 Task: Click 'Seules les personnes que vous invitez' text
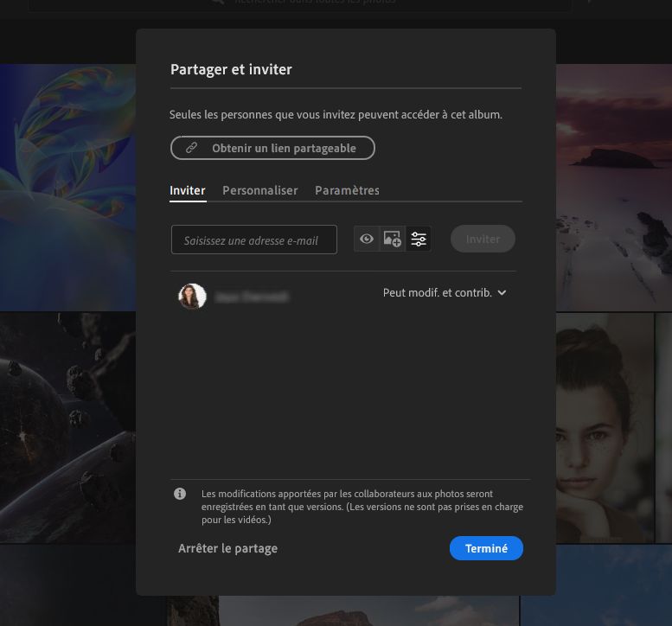(336, 115)
